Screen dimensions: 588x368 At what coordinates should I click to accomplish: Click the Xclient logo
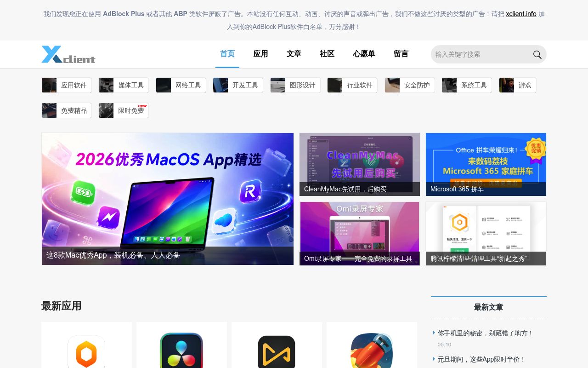pyautogui.click(x=68, y=54)
